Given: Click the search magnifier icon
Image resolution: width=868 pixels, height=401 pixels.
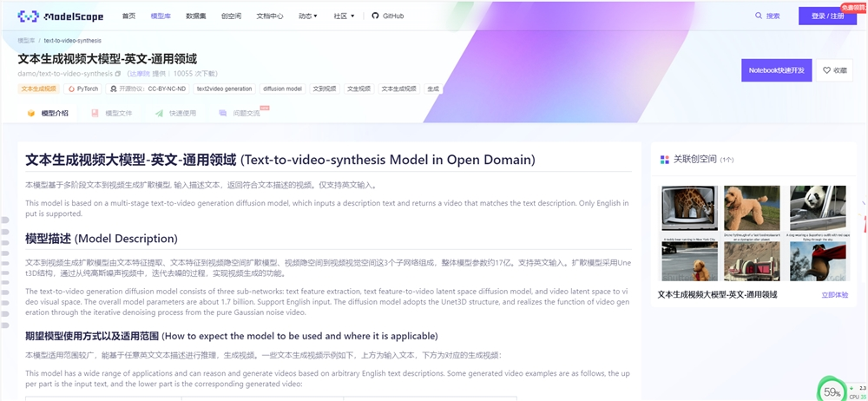Looking at the screenshot, I should click(x=759, y=16).
